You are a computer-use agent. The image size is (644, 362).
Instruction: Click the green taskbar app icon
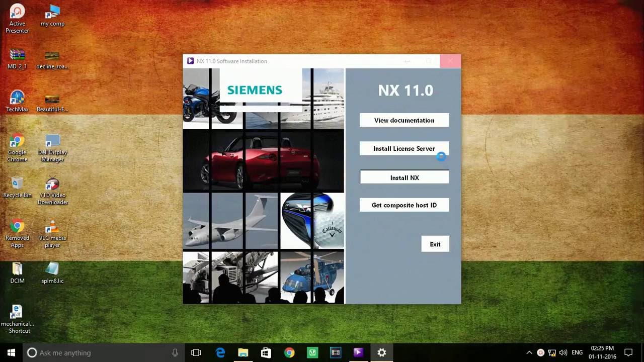tap(312, 352)
